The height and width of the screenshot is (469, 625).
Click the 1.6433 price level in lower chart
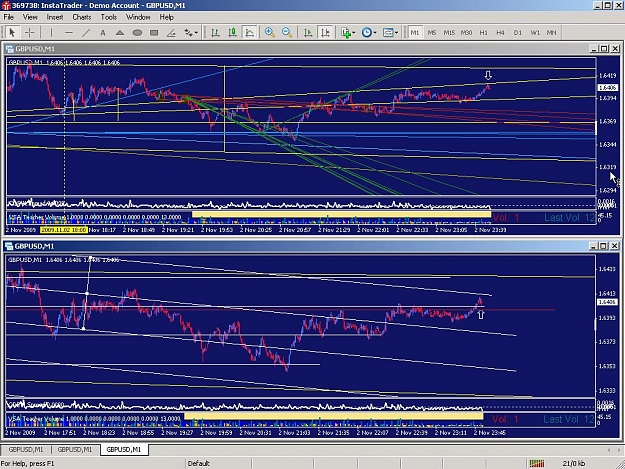[607, 269]
